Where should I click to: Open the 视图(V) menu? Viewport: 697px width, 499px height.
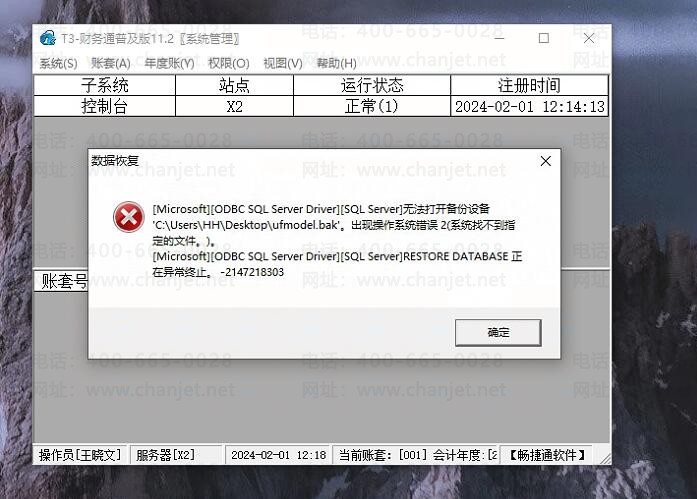pyautogui.click(x=283, y=64)
